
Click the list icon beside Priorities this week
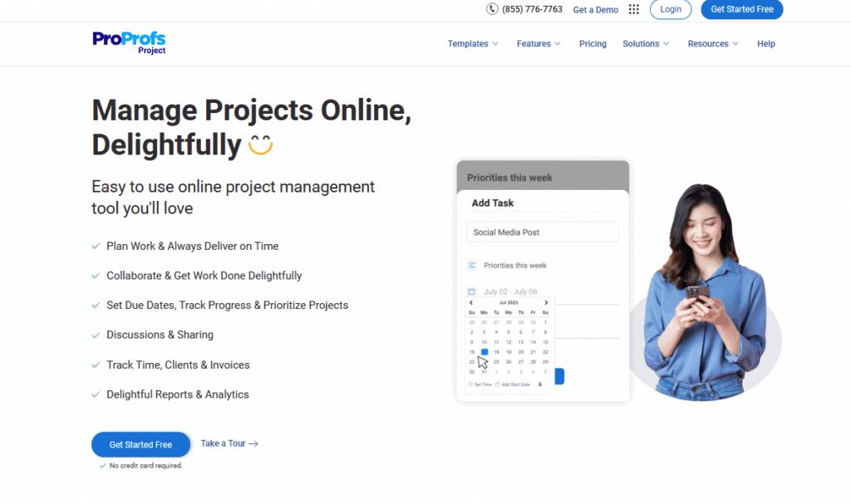[x=471, y=266]
